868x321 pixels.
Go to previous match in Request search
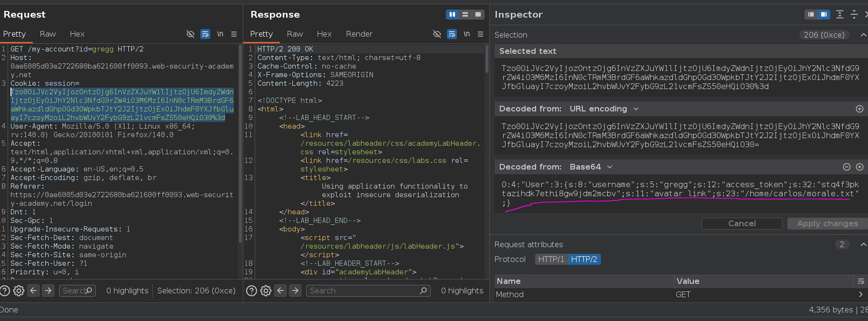(x=33, y=291)
